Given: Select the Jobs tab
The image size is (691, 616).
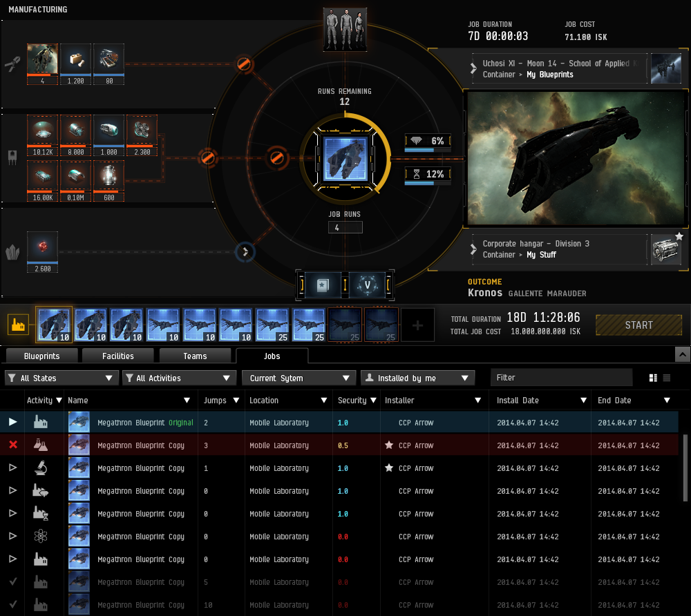Looking at the screenshot, I should (272, 356).
